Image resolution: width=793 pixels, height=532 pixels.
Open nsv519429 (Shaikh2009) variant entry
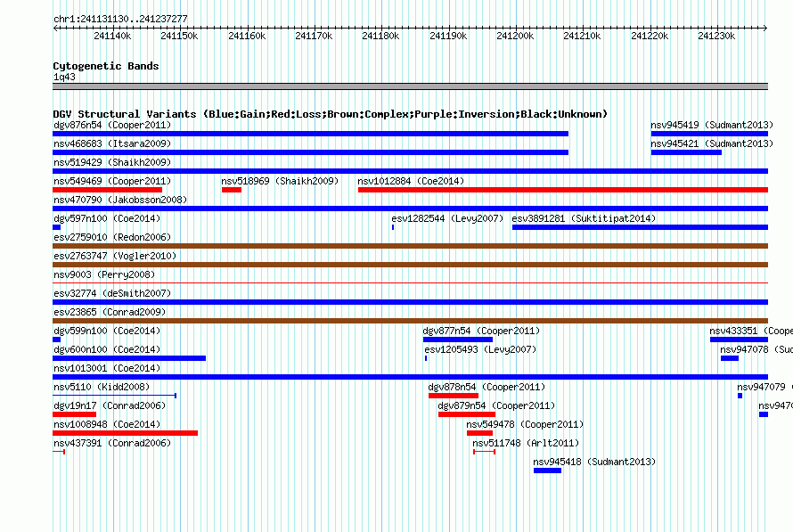tap(112, 162)
